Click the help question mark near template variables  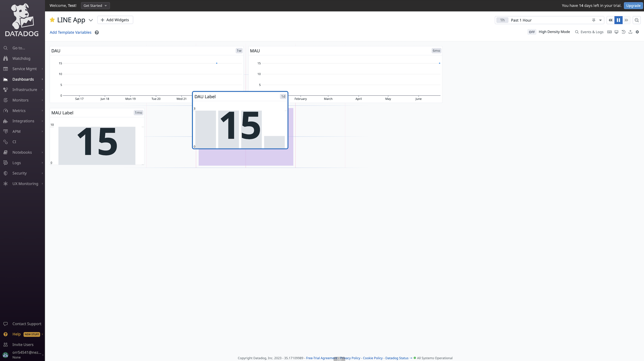coord(97,33)
